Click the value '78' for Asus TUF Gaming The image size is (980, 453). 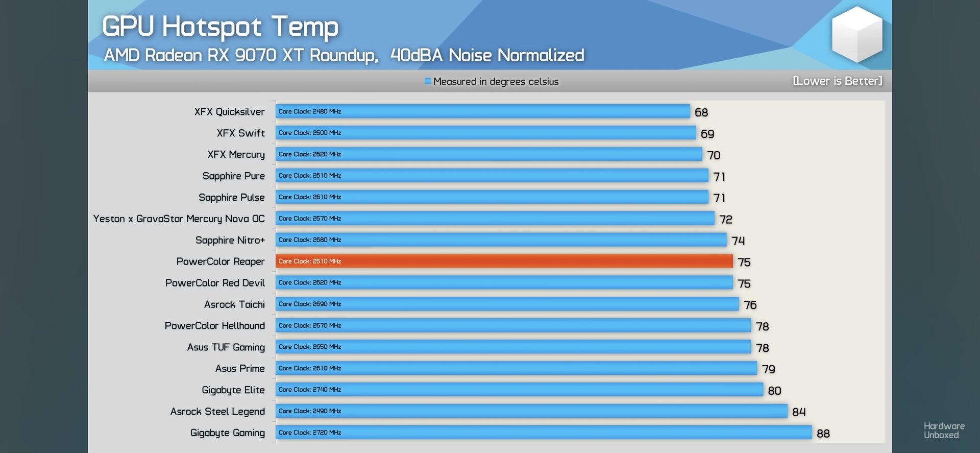coord(763,348)
